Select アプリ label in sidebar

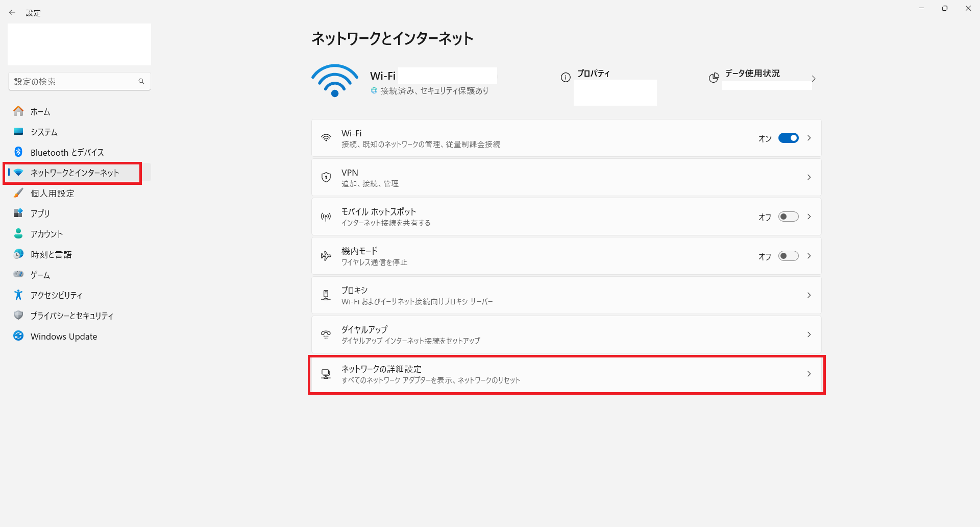pos(40,213)
